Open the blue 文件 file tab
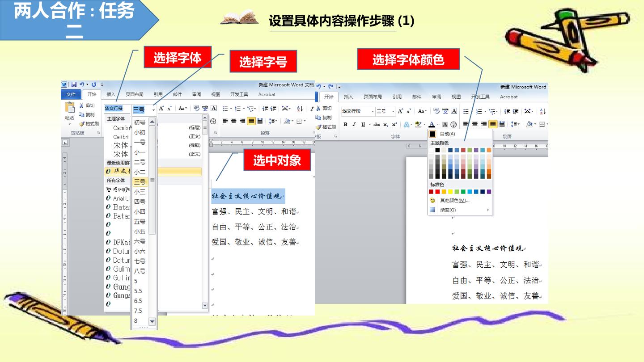Viewport: 644px width, 362px height. (71, 94)
